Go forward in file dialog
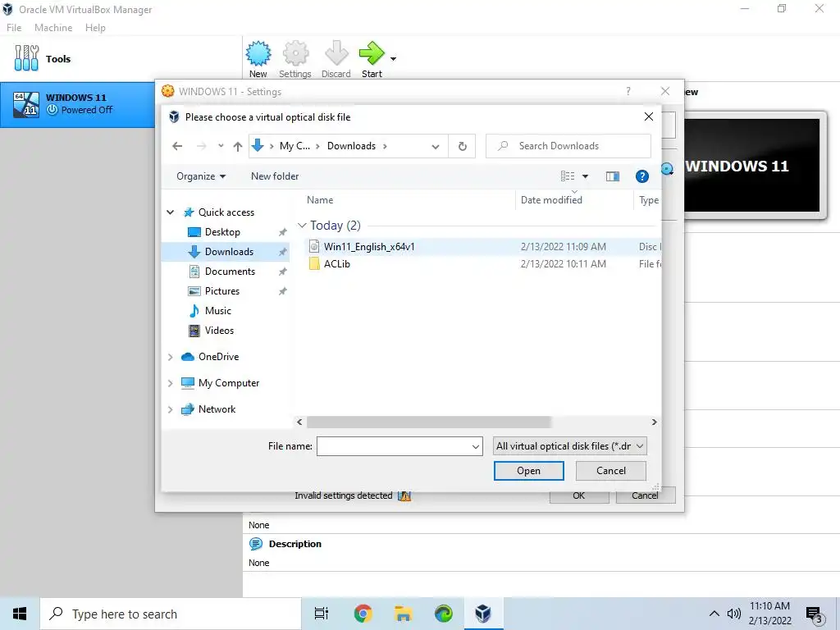 [202, 146]
